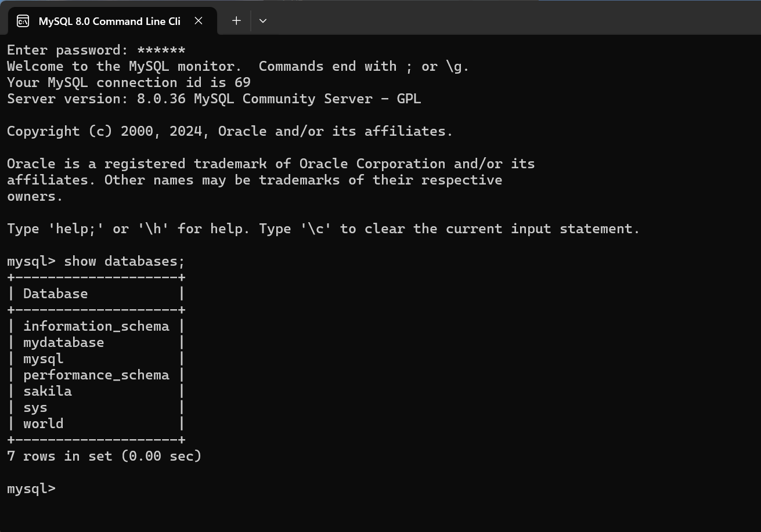Screen dimensions: 761x532
Task: Click the 'mydatabase' row in the table
Action: coord(96,343)
